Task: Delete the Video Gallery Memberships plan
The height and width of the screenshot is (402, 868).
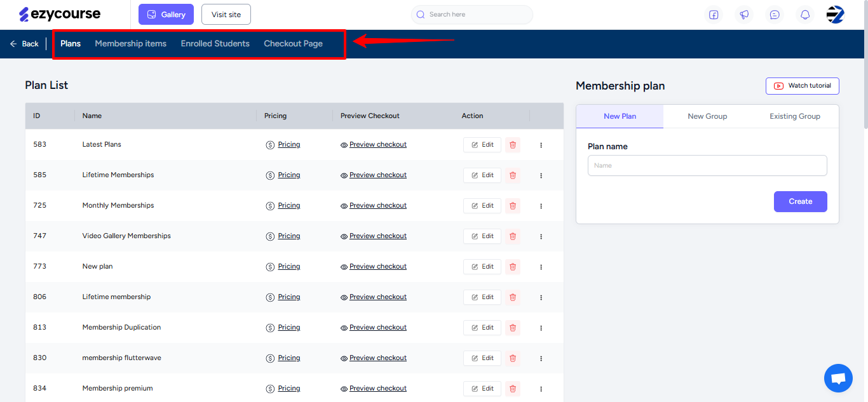Action: tap(513, 236)
